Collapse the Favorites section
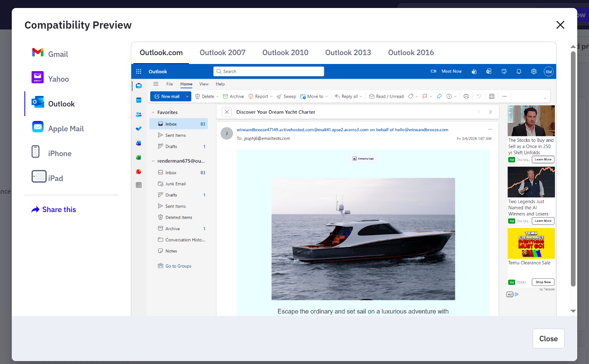The image size is (589, 364). [x=152, y=112]
